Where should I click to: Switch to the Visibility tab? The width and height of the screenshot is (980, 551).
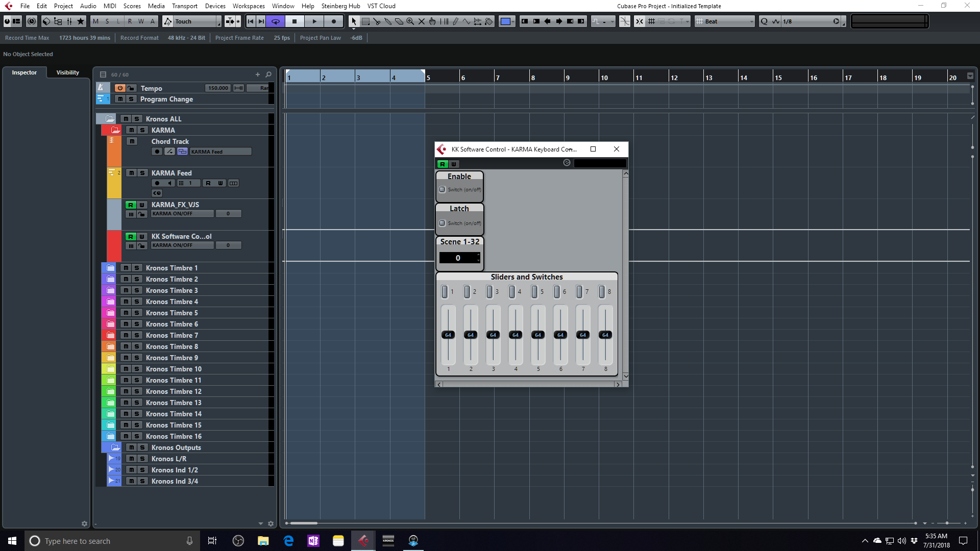tap(68, 72)
